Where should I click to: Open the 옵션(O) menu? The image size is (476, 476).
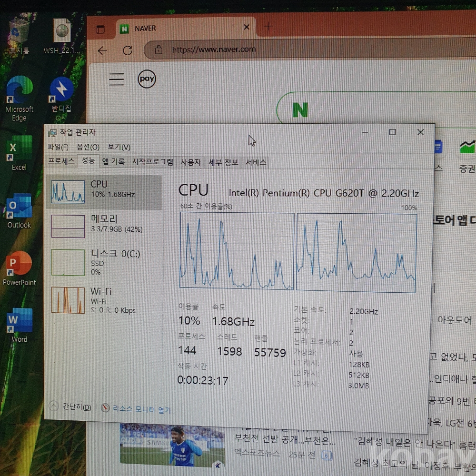click(88, 147)
